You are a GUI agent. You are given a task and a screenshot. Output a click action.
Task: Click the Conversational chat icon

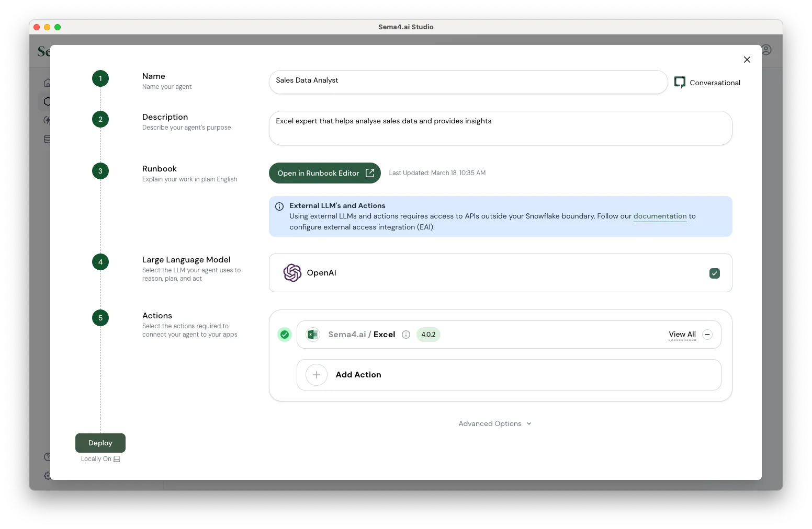coord(680,83)
